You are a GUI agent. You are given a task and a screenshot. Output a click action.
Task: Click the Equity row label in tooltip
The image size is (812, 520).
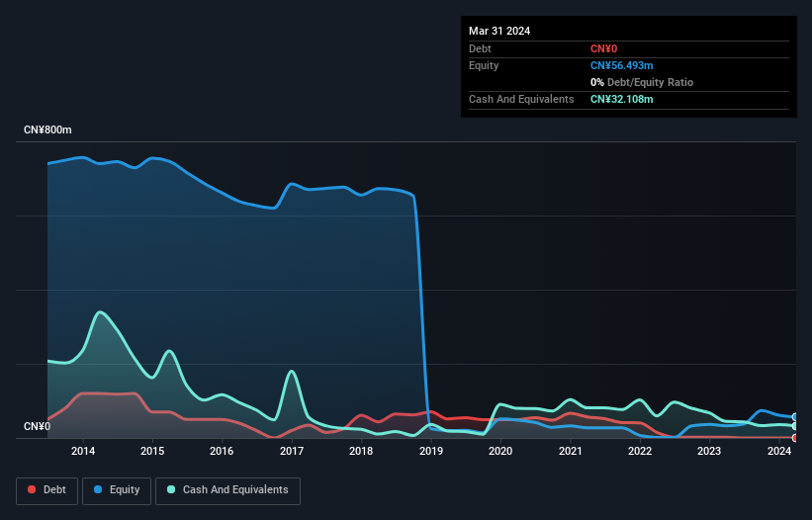484,65
